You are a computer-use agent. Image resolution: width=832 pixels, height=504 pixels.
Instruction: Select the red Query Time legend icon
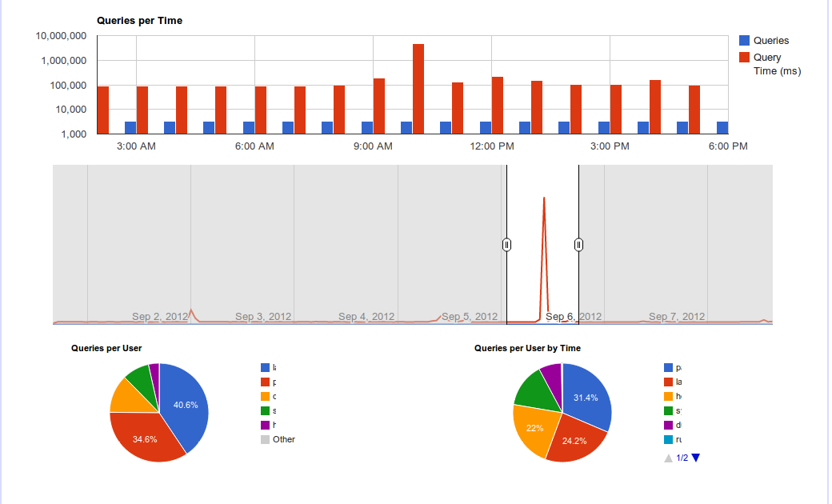tap(746, 57)
